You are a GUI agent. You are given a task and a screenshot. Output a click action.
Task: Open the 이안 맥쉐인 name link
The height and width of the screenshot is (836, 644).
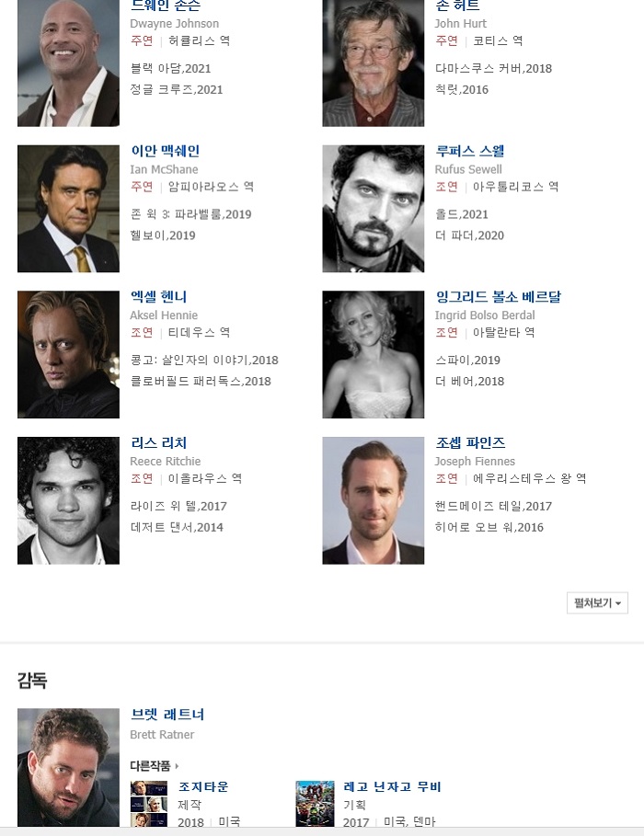click(x=166, y=151)
